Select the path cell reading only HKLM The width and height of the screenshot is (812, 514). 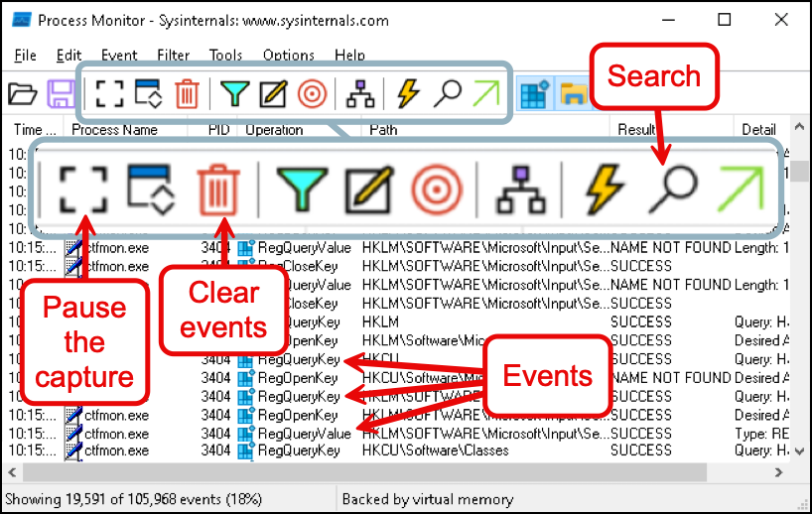click(380, 321)
